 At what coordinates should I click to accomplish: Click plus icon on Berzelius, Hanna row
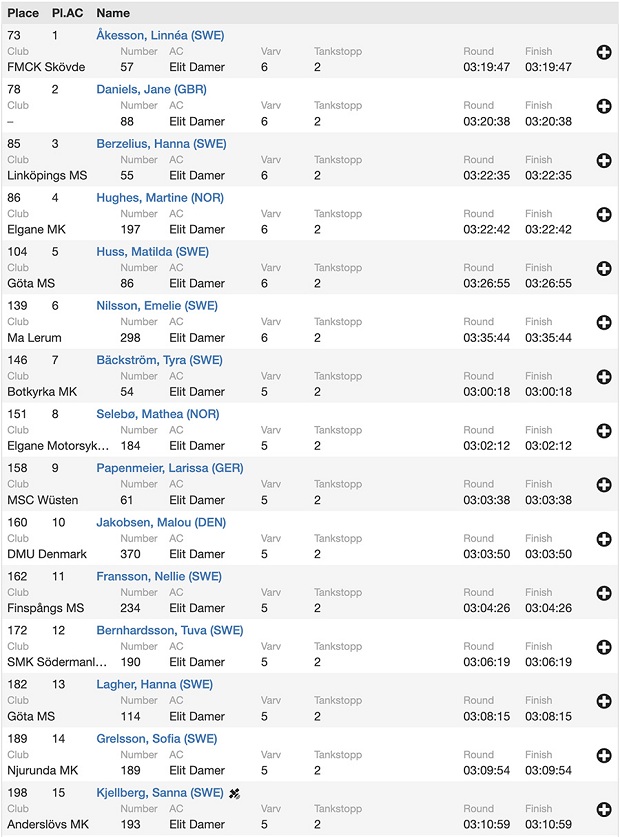pyautogui.click(x=603, y=160)
